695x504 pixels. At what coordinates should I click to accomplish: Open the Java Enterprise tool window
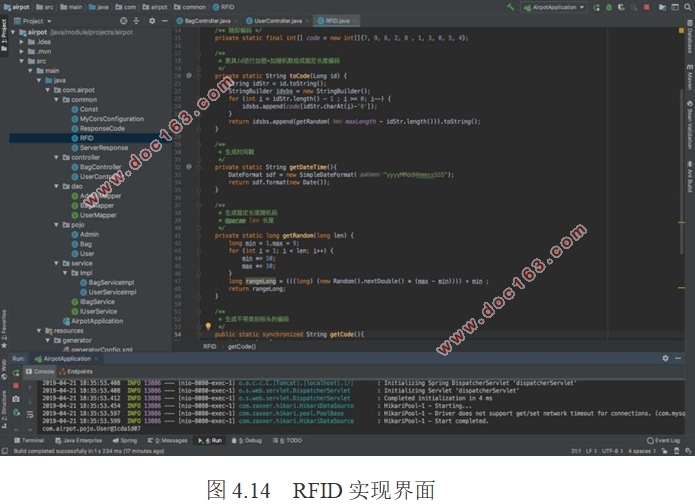click(x=78, y=441)
